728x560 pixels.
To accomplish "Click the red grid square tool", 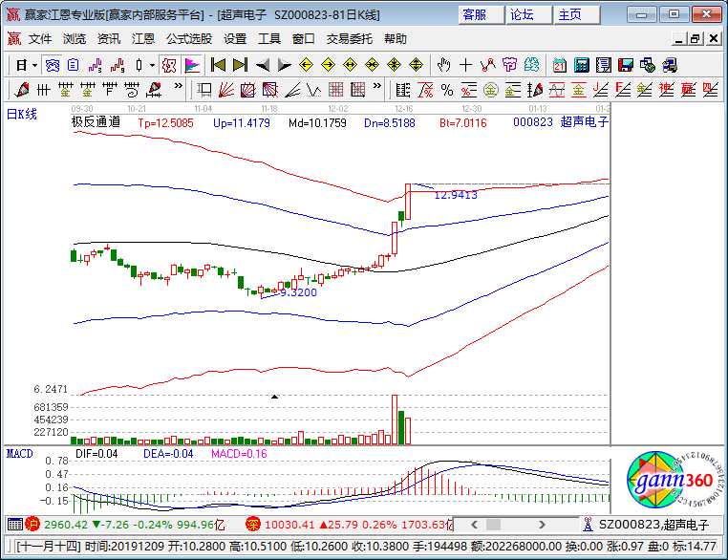I will (x=335, y=90).
